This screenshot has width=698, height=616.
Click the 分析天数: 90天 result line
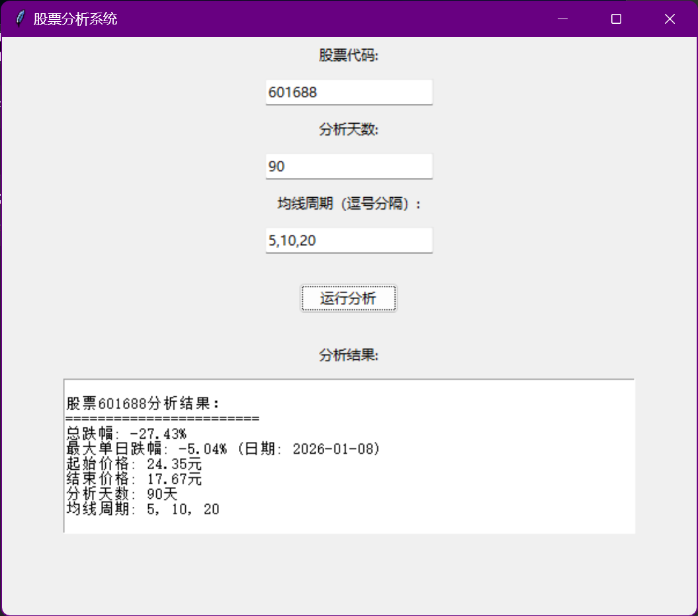point(122,494)
